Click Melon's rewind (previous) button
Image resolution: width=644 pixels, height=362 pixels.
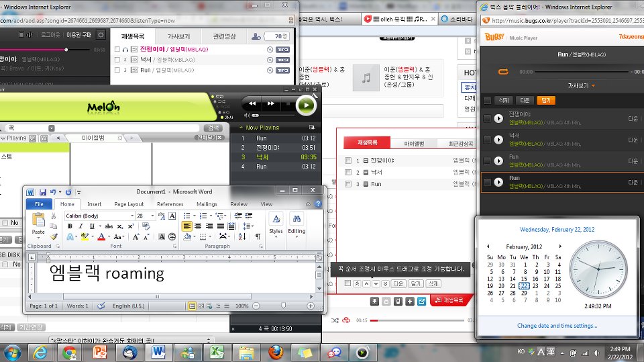tap(252, 103)
